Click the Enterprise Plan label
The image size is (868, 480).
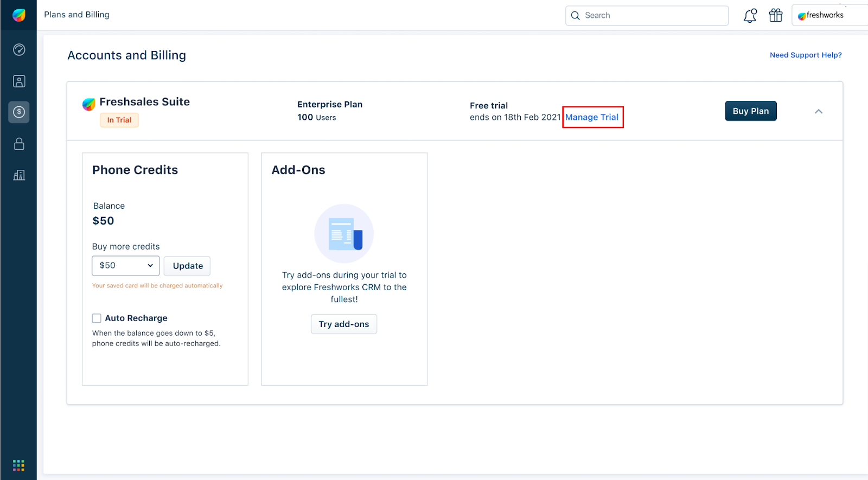click(x=330, y=104)
